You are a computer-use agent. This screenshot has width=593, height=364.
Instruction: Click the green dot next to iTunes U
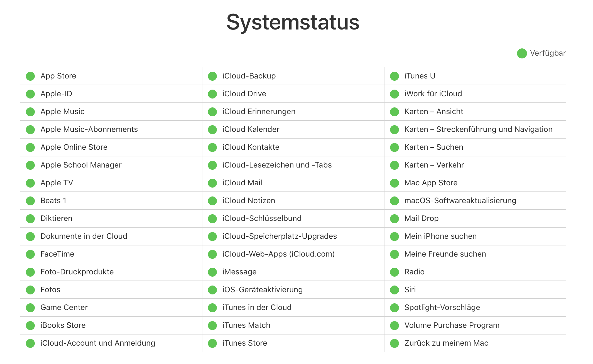[x=394, y=76]
